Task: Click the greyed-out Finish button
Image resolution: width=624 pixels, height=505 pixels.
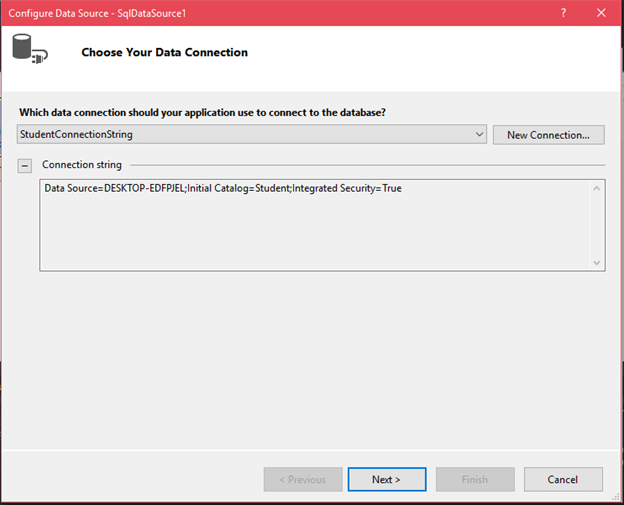Action: (474, 479)
